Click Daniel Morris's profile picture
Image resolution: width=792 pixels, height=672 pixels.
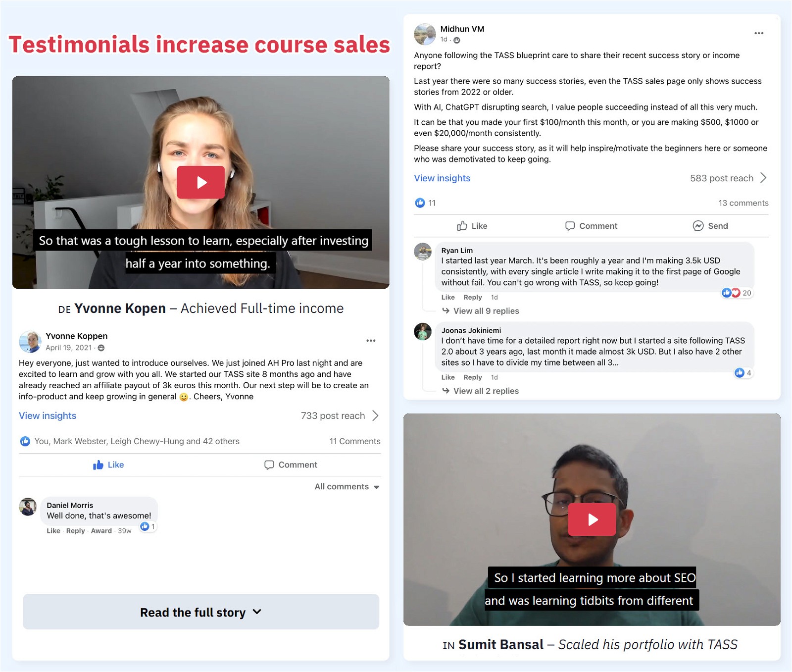(28, 507)
